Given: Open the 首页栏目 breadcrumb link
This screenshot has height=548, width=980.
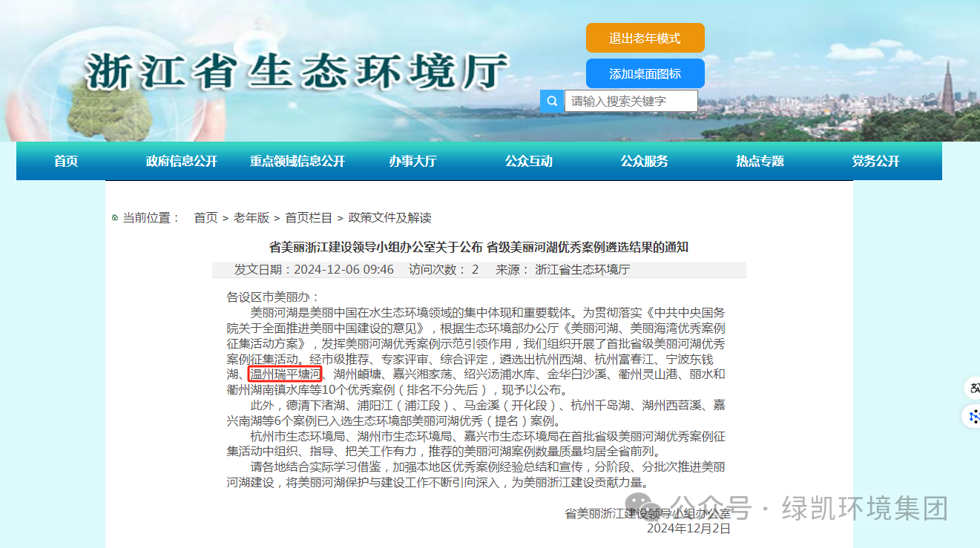Looking at the screenshot, I should click(x=309, y=218).
